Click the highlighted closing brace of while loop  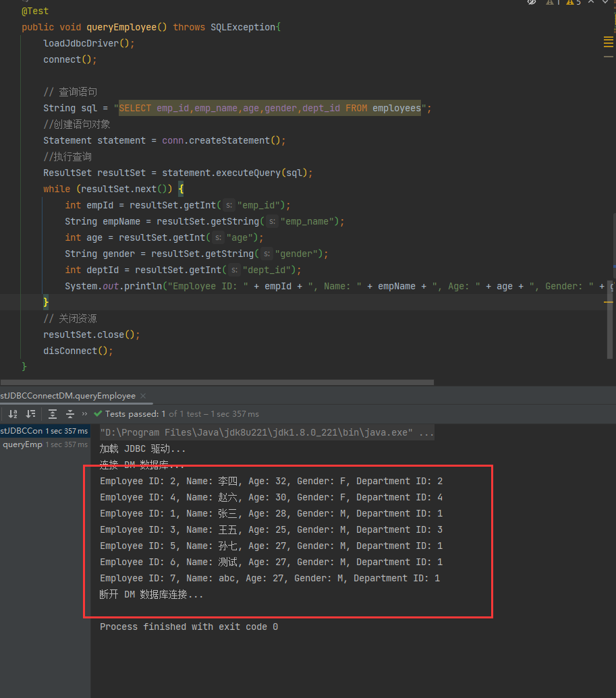46,302
